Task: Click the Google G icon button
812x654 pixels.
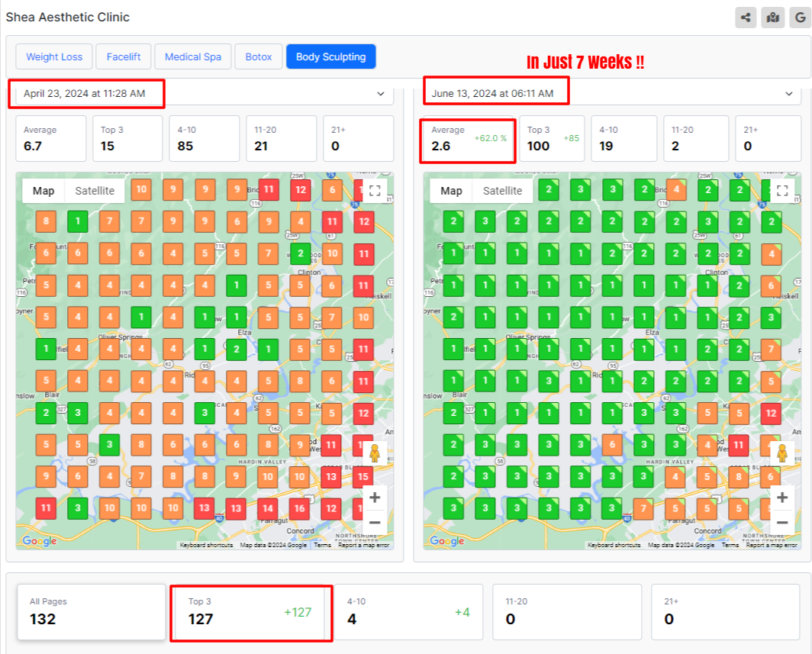Action: [x=800, y=18]
